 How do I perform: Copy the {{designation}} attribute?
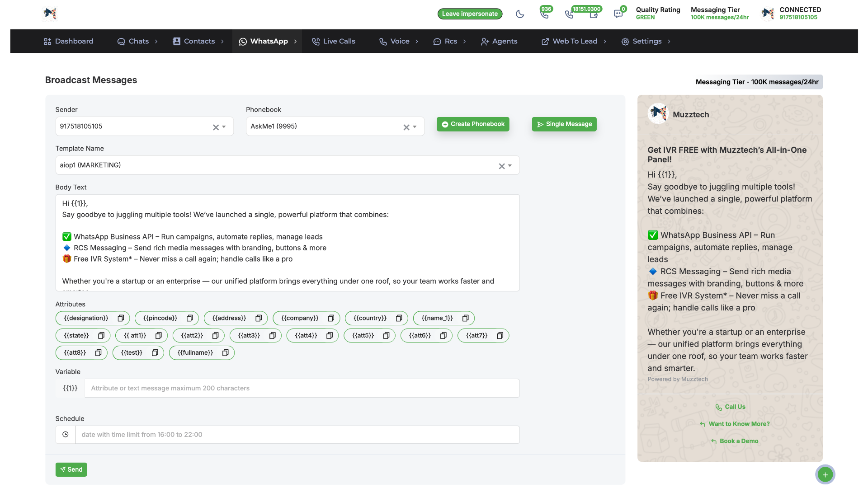click(x=121, y=318)
